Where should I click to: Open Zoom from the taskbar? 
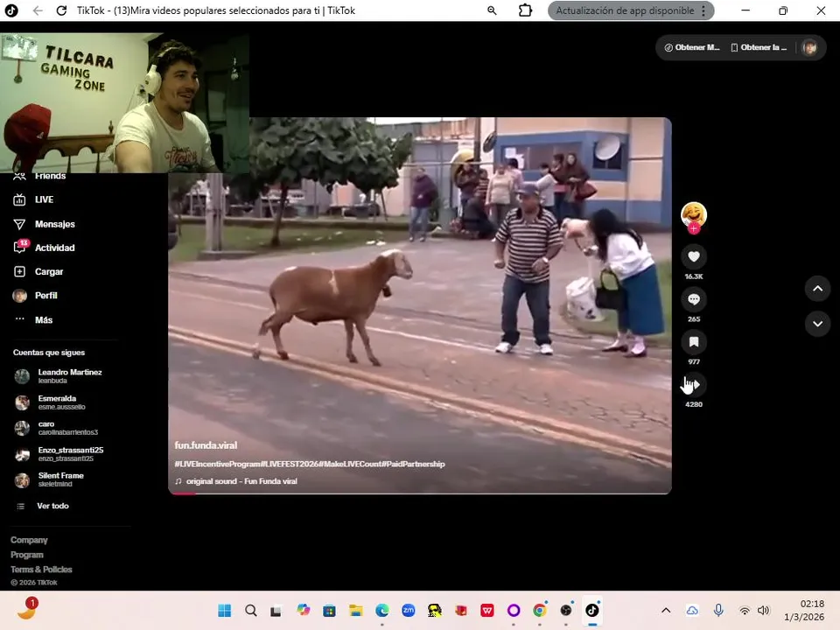[x=409, y=610]
